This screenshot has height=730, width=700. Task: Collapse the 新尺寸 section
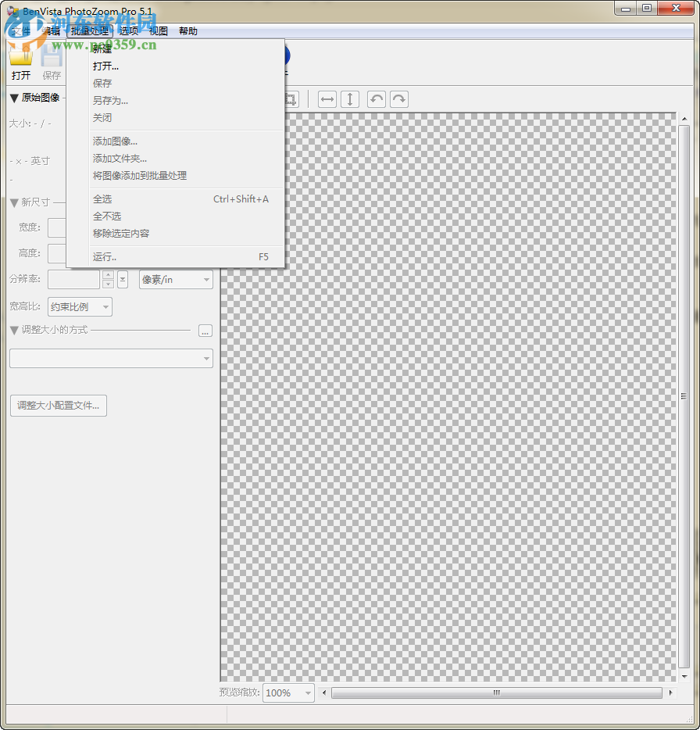point(13,202)
